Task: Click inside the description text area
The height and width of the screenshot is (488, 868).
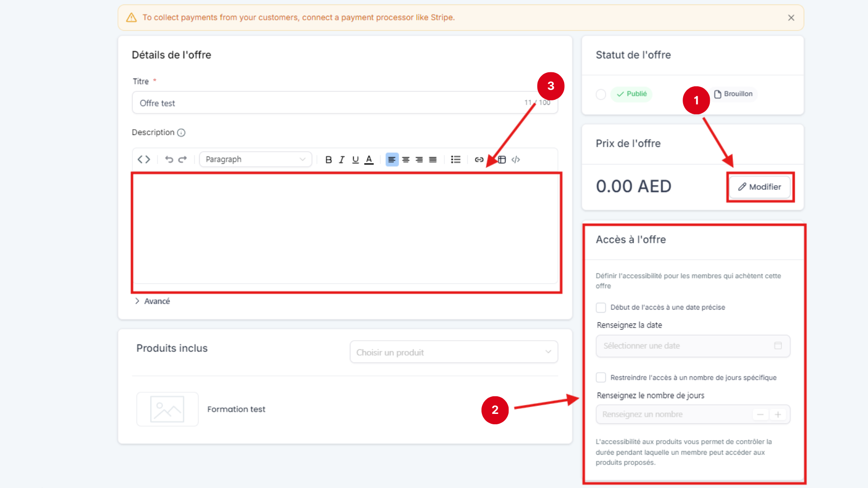Action: pyautogui.click(x=346, y=228)
